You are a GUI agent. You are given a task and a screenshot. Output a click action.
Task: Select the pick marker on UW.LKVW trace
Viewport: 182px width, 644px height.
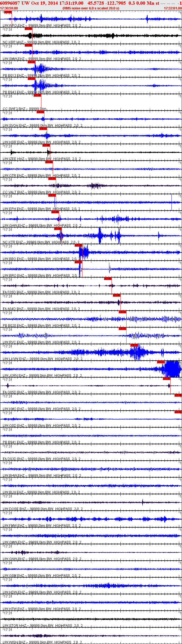click(x=134, y=345)
